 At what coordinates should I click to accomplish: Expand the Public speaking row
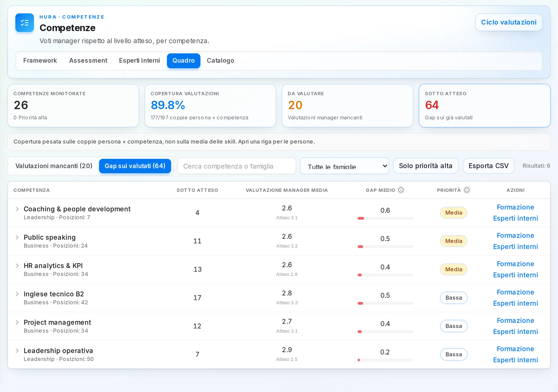pyautogui.click(x=17, y=237)
